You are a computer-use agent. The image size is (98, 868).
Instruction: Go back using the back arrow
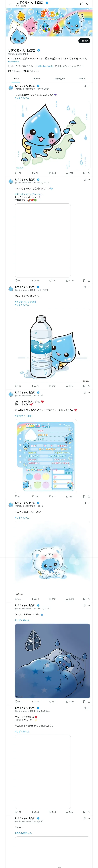(x=9, y=4)
